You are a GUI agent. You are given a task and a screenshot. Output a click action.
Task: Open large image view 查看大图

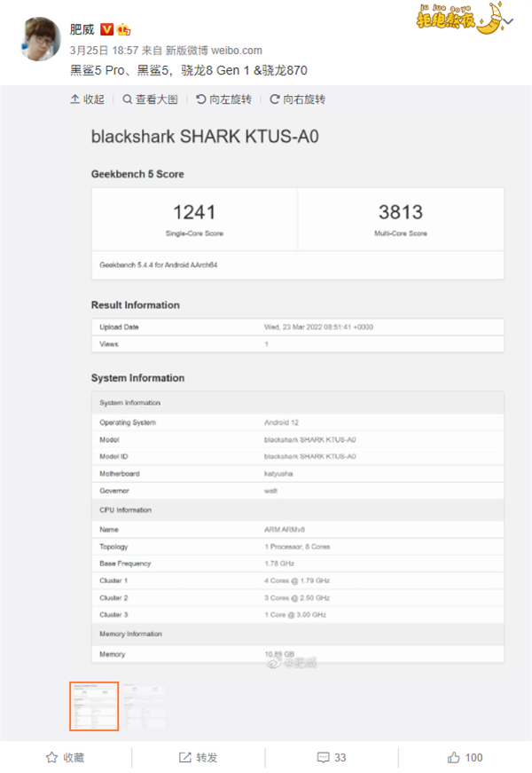click(151, 99)
